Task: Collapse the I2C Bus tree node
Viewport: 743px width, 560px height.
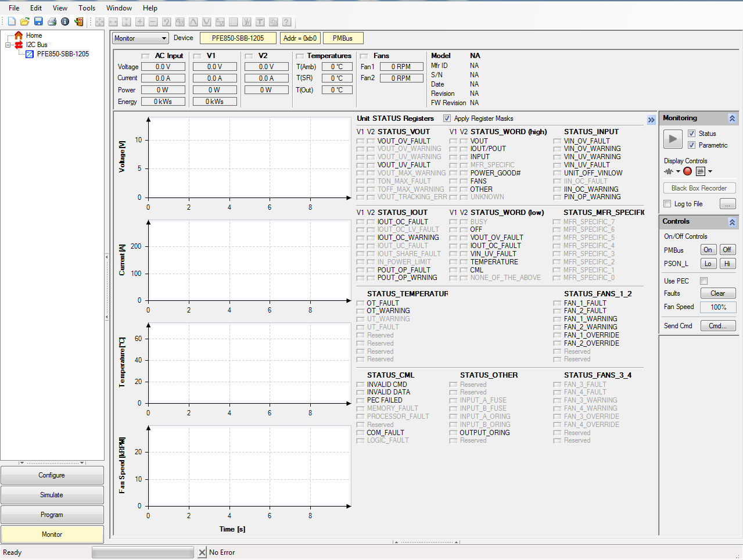Action: coord(8,45)
